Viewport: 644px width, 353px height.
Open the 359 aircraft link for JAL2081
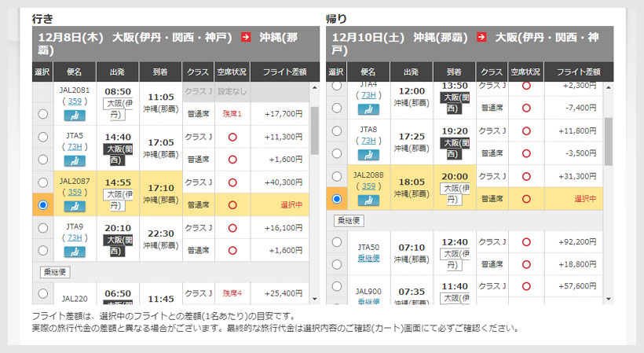coord(75,101)
